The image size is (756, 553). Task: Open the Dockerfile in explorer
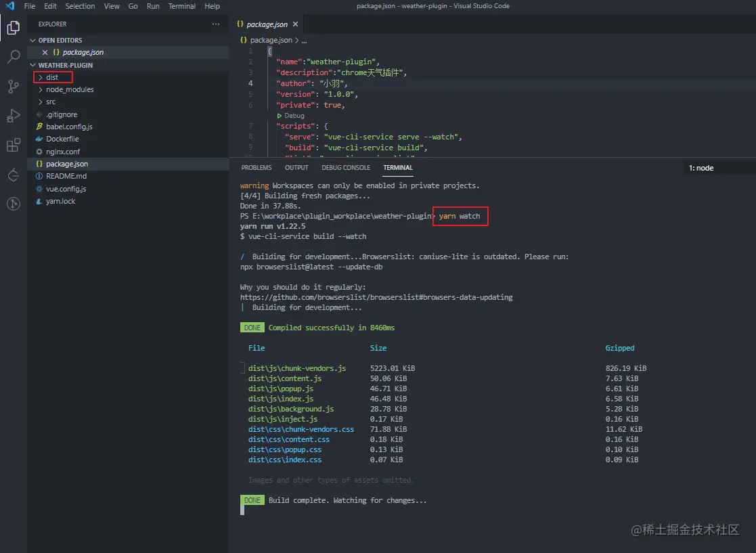click(x=62, y=139)
